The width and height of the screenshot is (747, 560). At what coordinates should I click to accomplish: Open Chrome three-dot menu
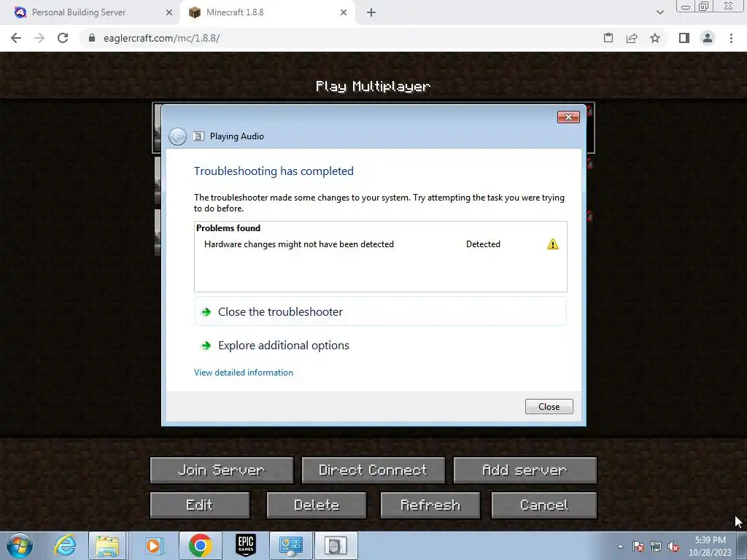click(731, 38)
